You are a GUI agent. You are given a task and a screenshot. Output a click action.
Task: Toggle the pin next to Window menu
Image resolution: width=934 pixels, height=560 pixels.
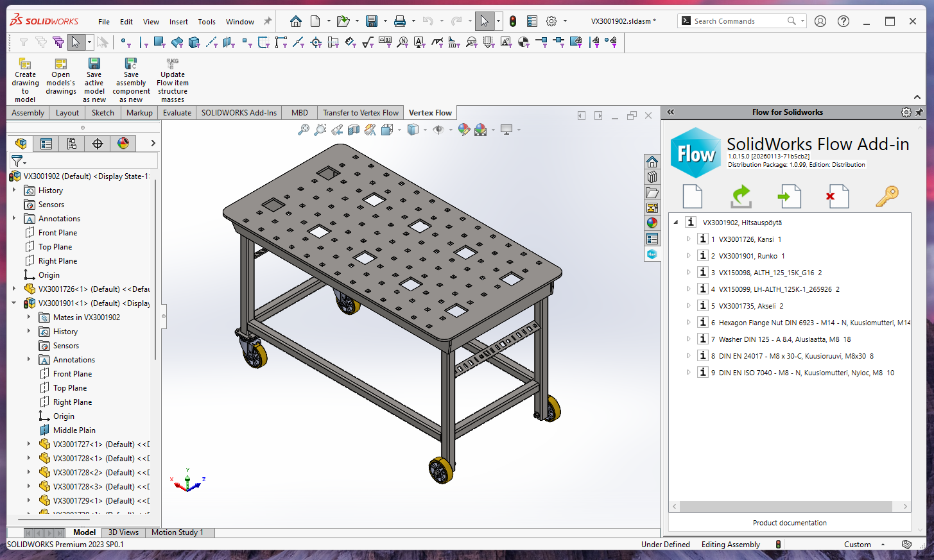pyautogui.click(x=268, y=21)
